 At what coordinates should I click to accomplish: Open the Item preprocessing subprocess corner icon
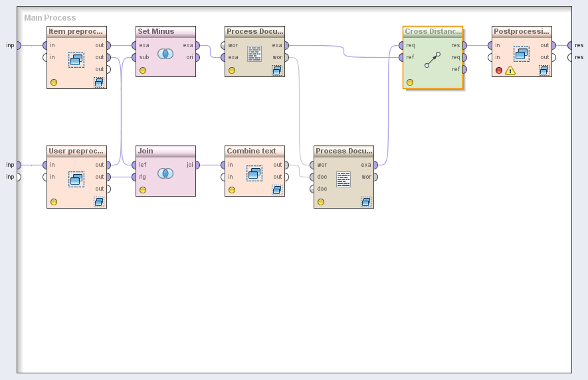pos(99,82)
